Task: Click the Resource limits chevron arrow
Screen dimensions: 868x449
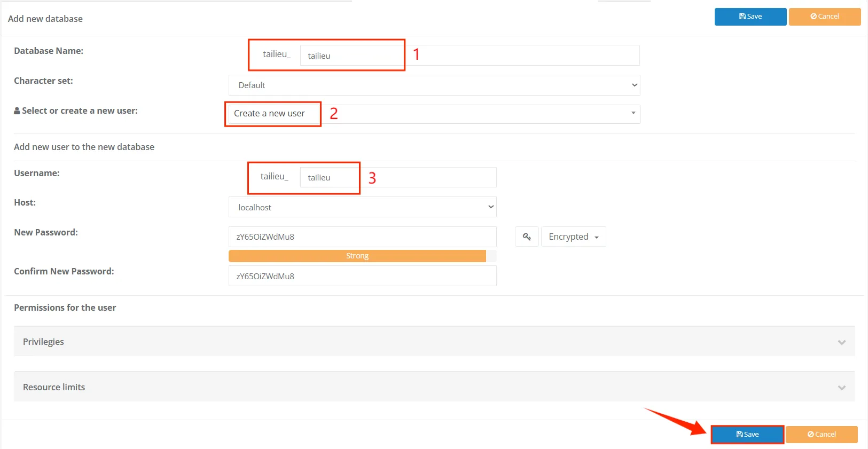Action: [x=842, y=388]
